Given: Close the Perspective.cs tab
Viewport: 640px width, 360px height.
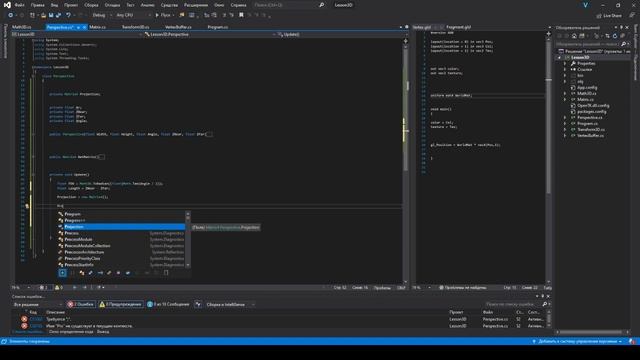Looking at the screenshot, I should click(84, 27).
